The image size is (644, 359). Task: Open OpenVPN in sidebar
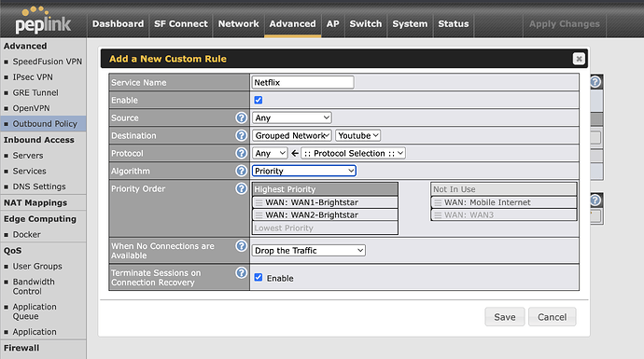point(31,108)
